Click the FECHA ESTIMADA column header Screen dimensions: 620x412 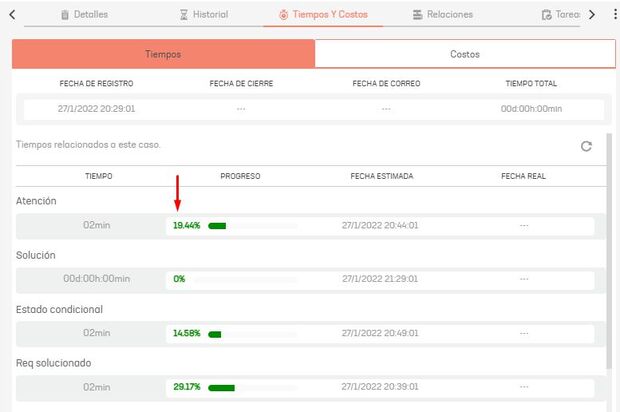pos(382,176)
